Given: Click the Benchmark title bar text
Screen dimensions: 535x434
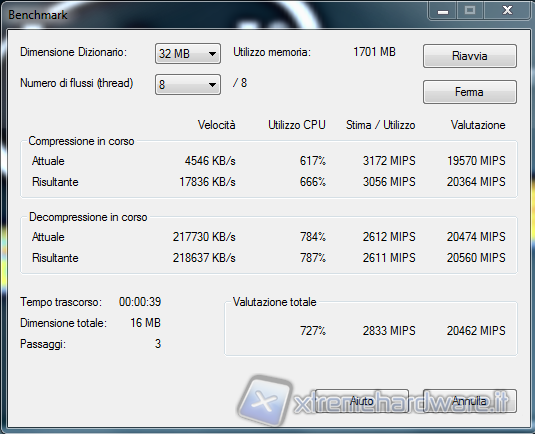Looking at the screenshot, I should pos(38,15).
